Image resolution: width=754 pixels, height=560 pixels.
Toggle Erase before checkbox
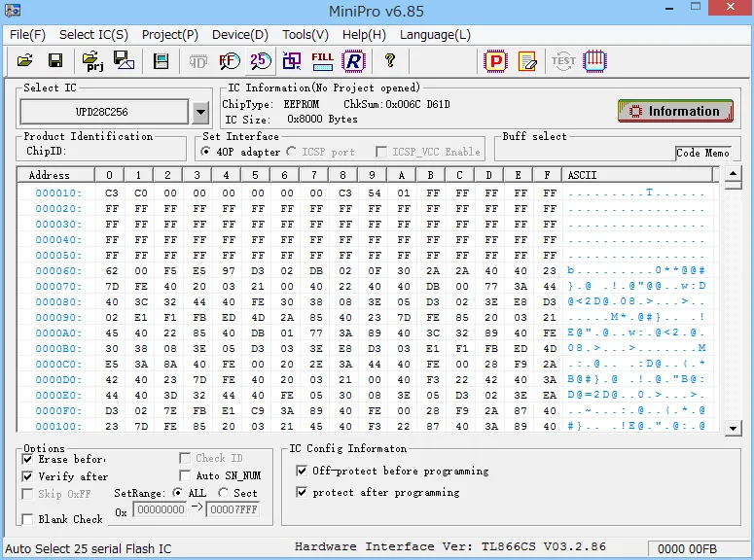point(27,459)
